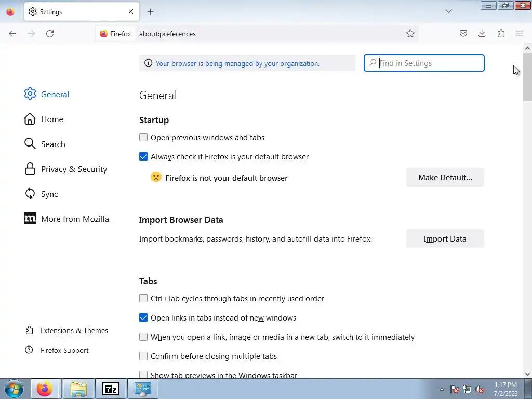Click the page vertical scrollbar thumb
This screenshot has height=399, width=532.
tap(527, 77)
